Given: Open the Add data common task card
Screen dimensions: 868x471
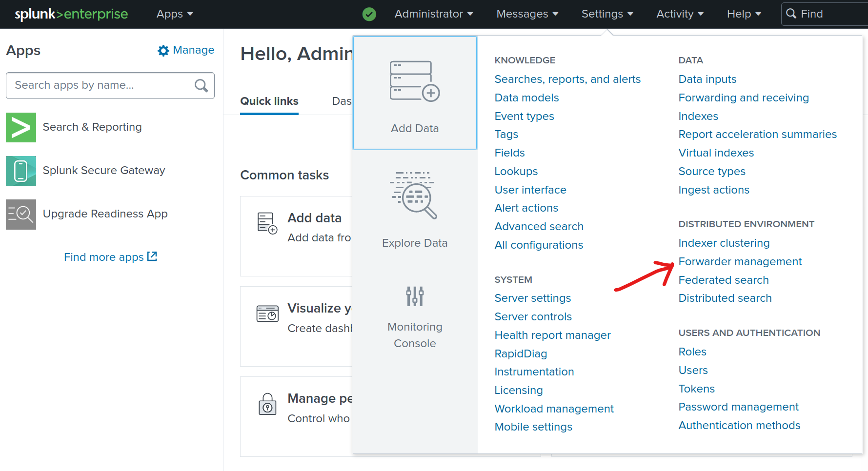Looking at the screenshot, I should pos(296,236).
